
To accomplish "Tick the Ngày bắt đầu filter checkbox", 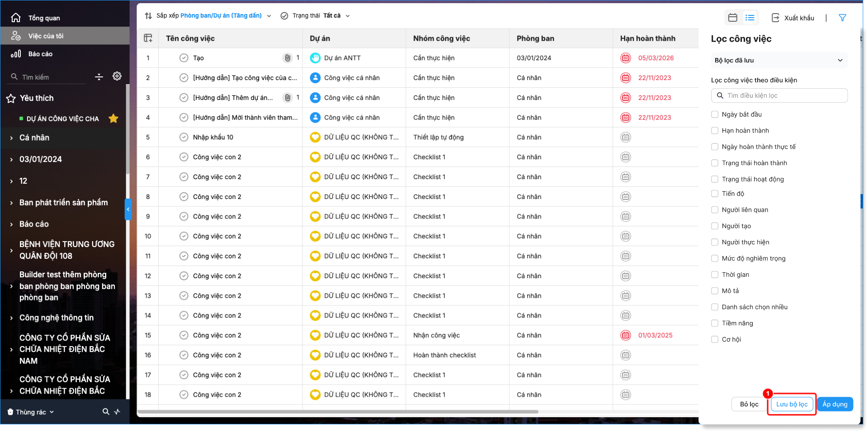I will 715,114.
